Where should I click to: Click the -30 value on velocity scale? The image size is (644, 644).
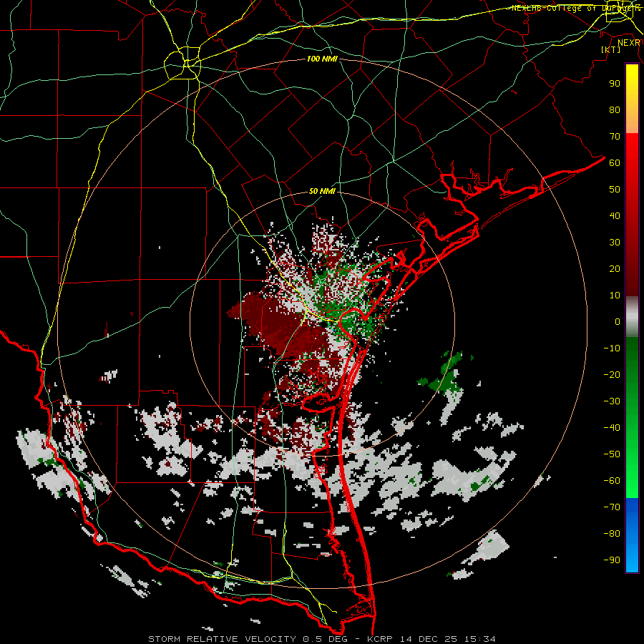tap(612, 401)
